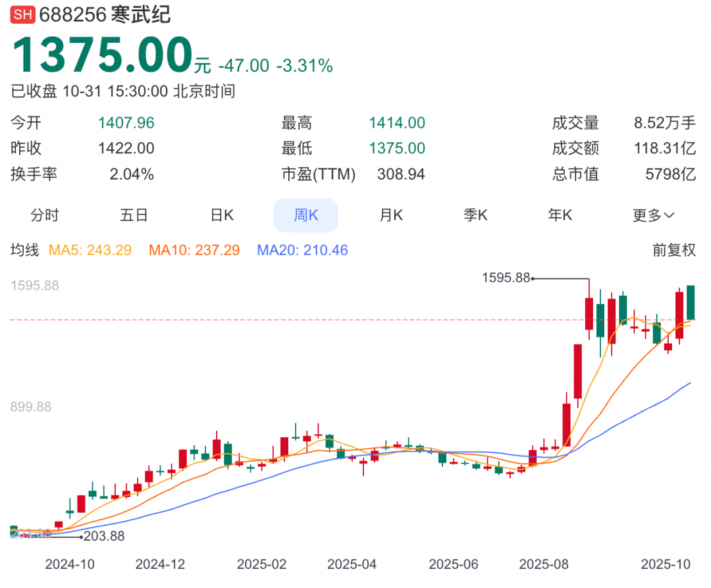Click the 最高 value 1414.00
Image resolution: width=711 pixels, height=588 pixels.
(x=397, y=123)
